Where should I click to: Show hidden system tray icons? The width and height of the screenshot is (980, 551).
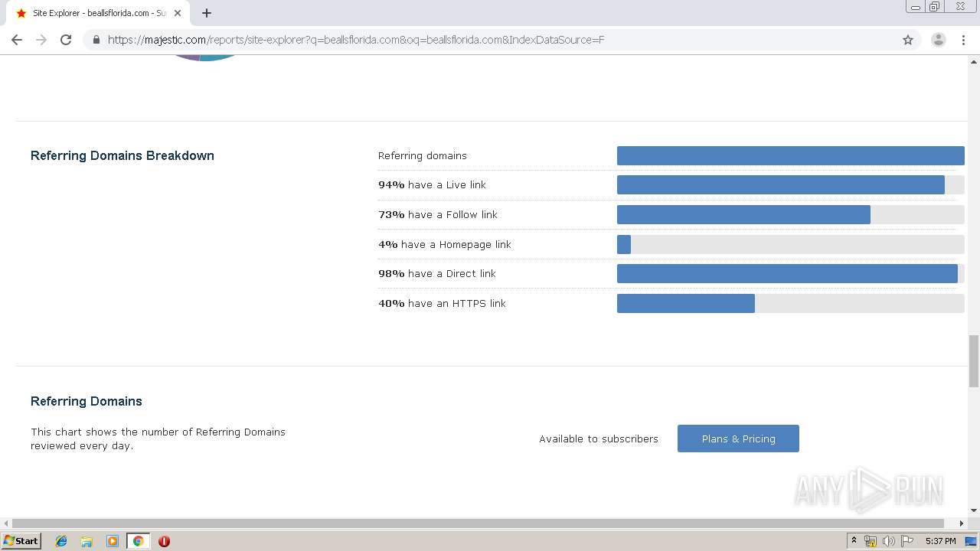854,540
